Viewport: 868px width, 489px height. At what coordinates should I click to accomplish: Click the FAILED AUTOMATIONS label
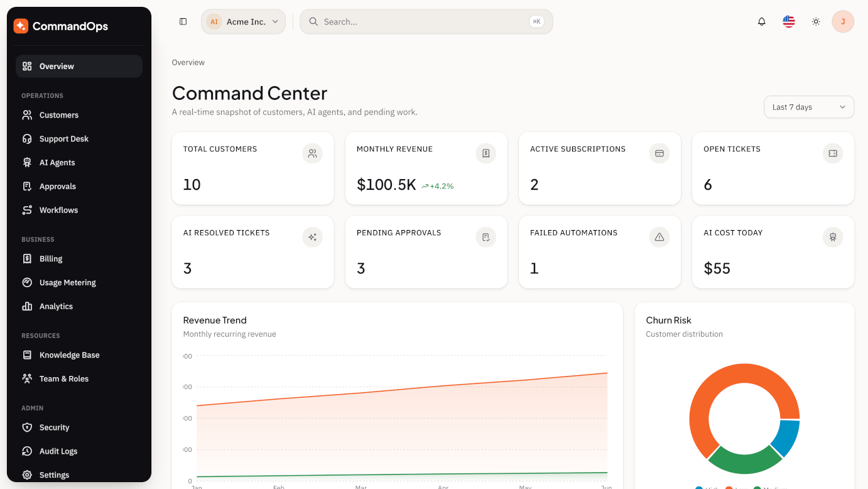[573, 233]
